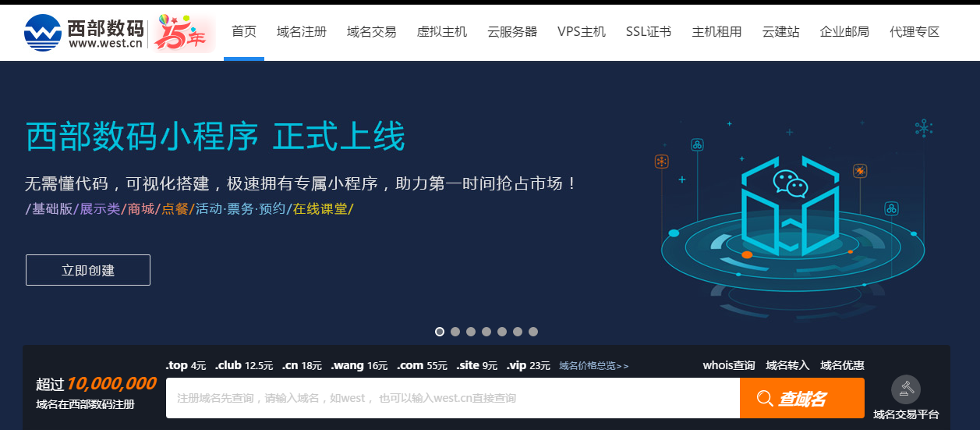Click the 15th anniversary badge
This screenshot has height=430, width=980.
pos(183,32)
